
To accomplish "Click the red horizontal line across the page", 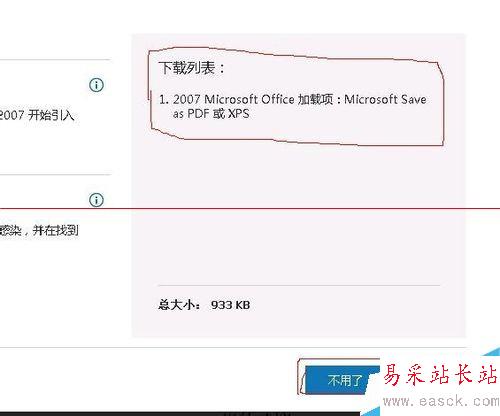I will click(x=250, y=209).
